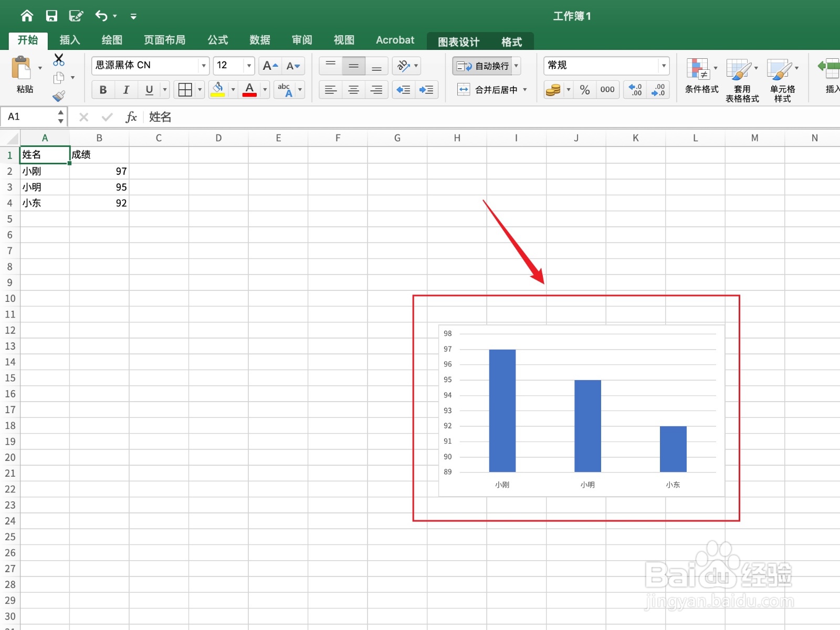Open the font size dropdown showing 12
Screen dimensions: 840x630
tap(249, 66)
